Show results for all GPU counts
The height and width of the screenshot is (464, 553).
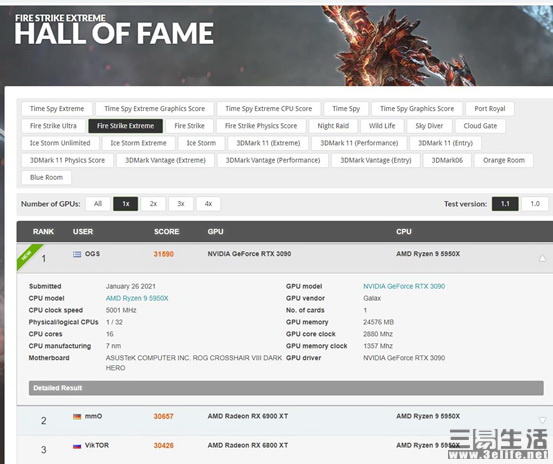tap(98, 204)
